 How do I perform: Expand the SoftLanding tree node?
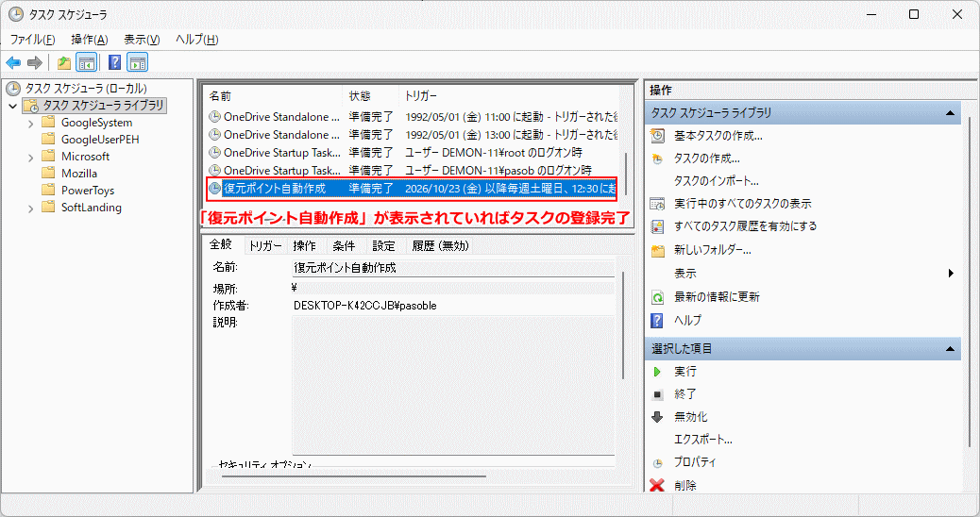point(30,208)
